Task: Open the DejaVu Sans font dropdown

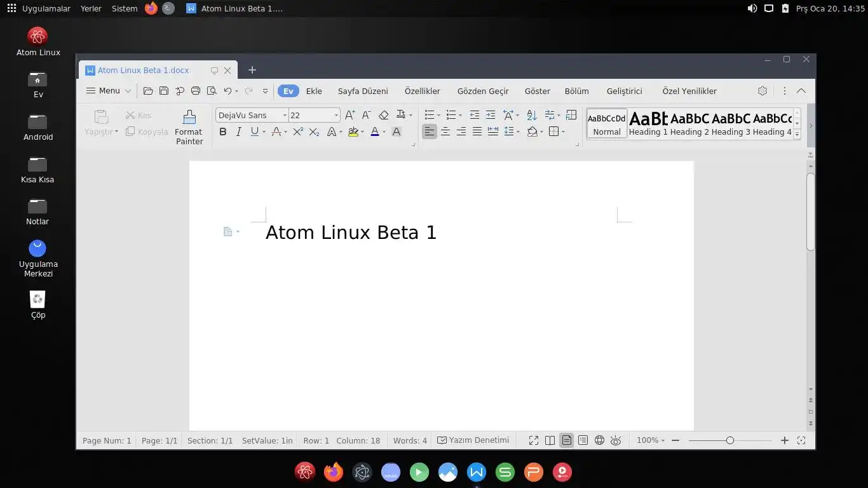Action: 285,115
